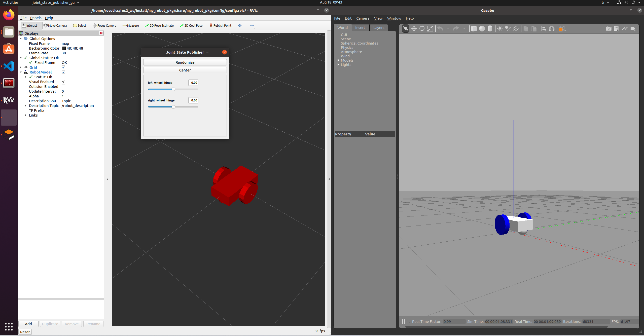Collapse the Global Options tree item
The width and height of the screenshot is (644, 336).
(21, 39)
